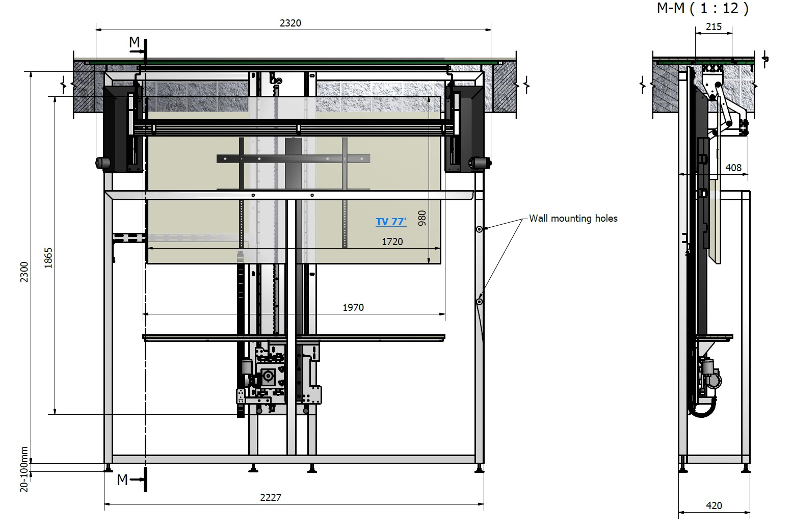Select the M-M (1 : 12) section title
793x532 pixels.
coord(702,9)
